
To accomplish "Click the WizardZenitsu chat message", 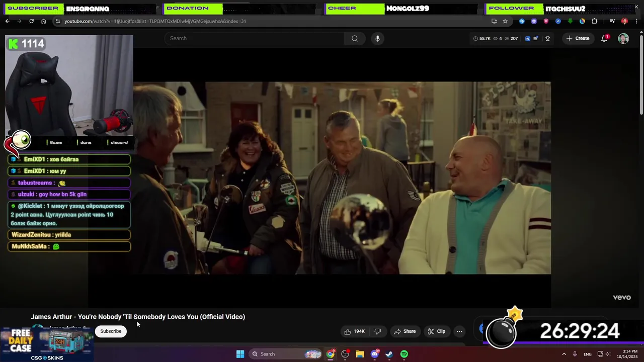I will 69,235.
